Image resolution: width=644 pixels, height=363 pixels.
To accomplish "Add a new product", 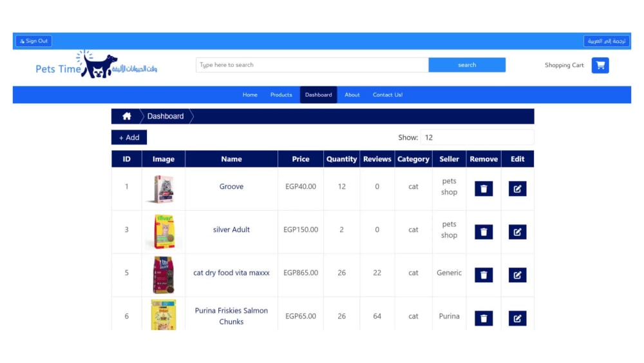I will click(x=129, y=138).
